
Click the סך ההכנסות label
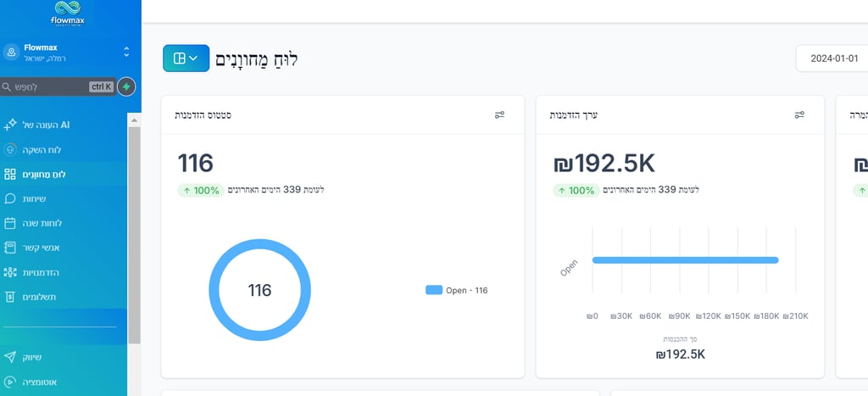(681, 339)
